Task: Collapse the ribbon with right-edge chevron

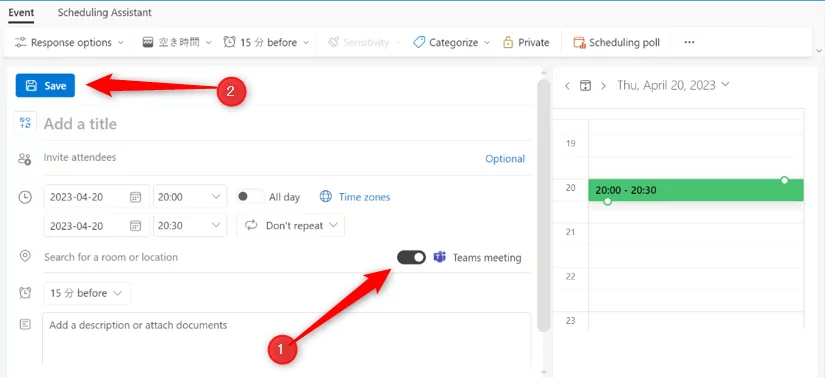Action: tap(818, 51)
